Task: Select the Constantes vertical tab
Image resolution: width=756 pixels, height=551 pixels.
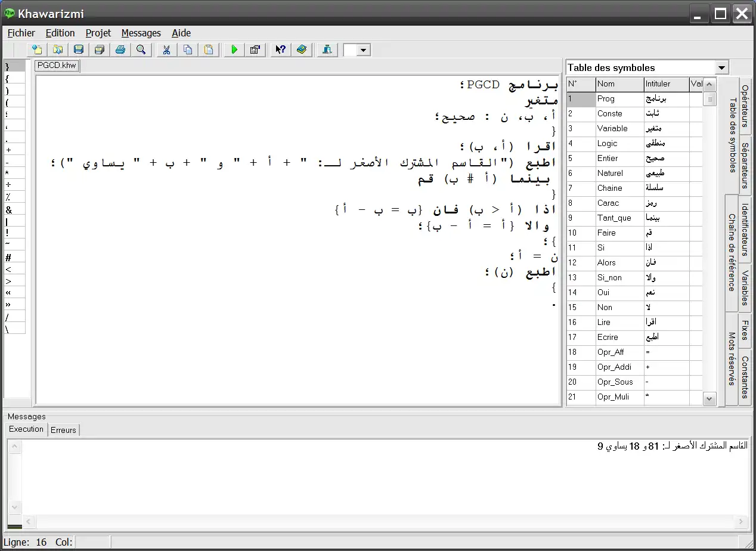Action: 745,377
